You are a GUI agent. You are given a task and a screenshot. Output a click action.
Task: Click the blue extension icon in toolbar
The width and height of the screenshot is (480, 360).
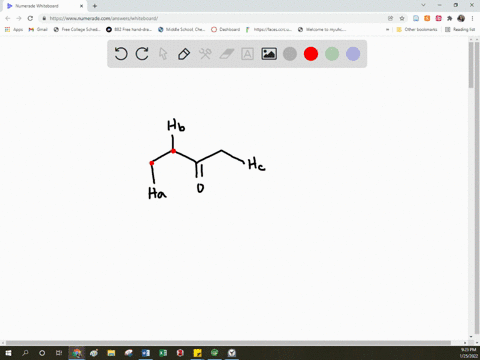[x=416, y=18]
